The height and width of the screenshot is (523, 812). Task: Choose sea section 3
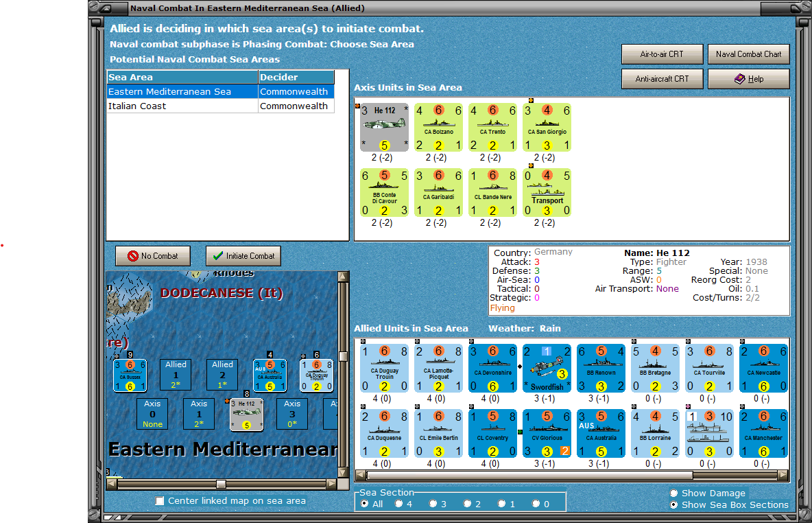[433, 504]
